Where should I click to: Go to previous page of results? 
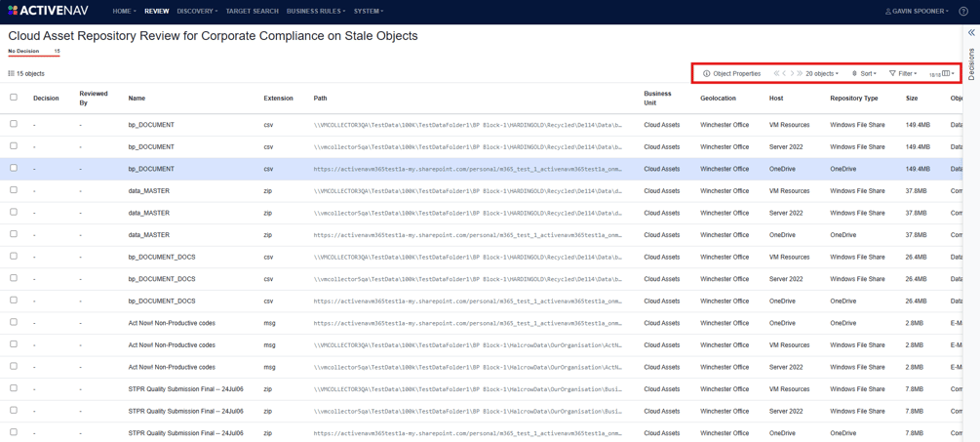784,74
